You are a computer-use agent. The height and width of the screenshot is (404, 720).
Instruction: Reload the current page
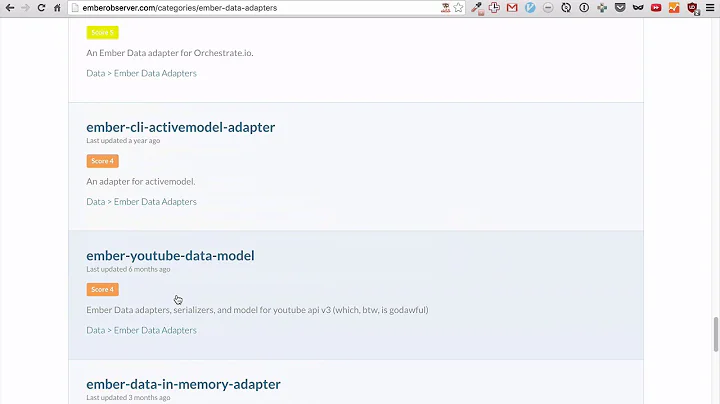41,8
